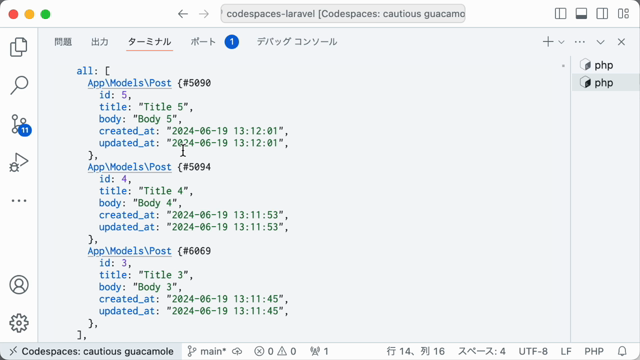Select the first php terminal in list
The height and width of the screenshot is (360, 640).
(x=606, y=65)
